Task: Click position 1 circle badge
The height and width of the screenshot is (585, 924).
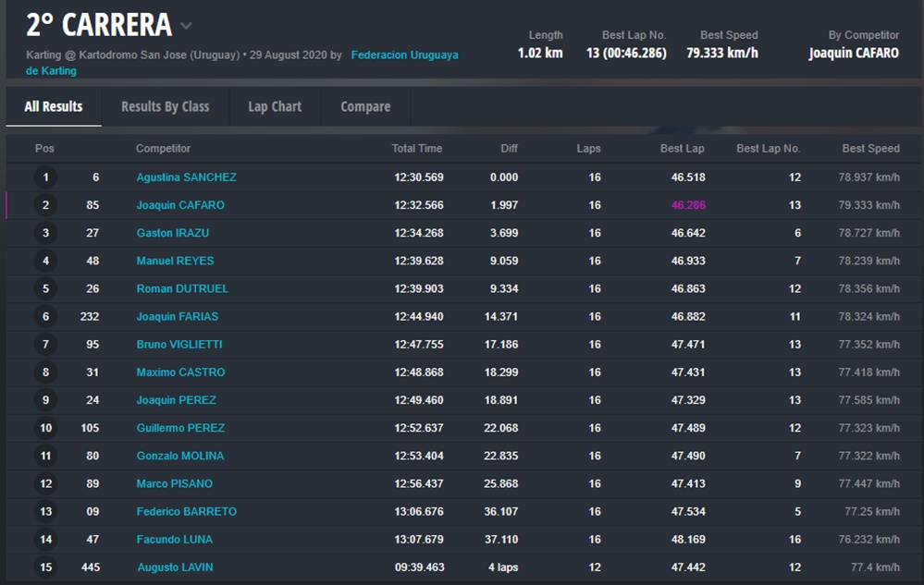Action: tap(45, 177)
